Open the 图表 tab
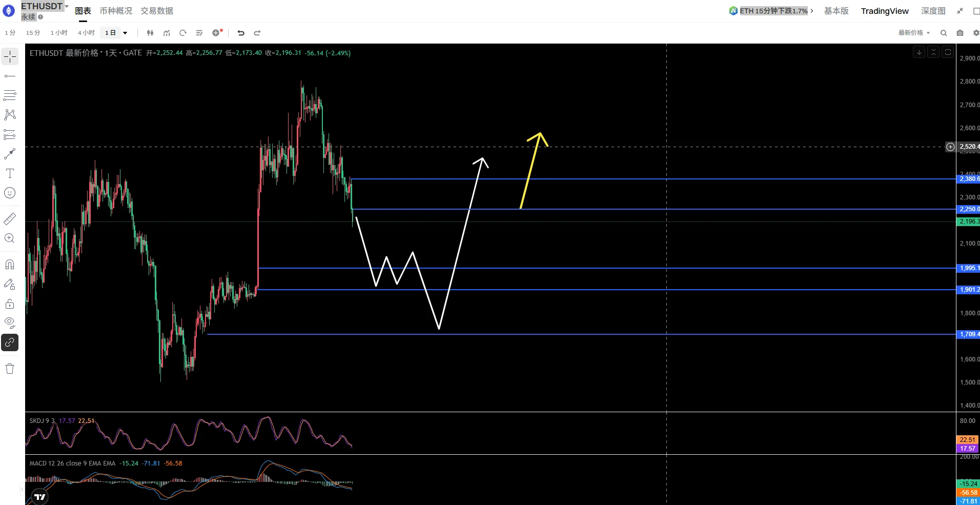This screenshot has height=505, width=980. pos(83,11)
